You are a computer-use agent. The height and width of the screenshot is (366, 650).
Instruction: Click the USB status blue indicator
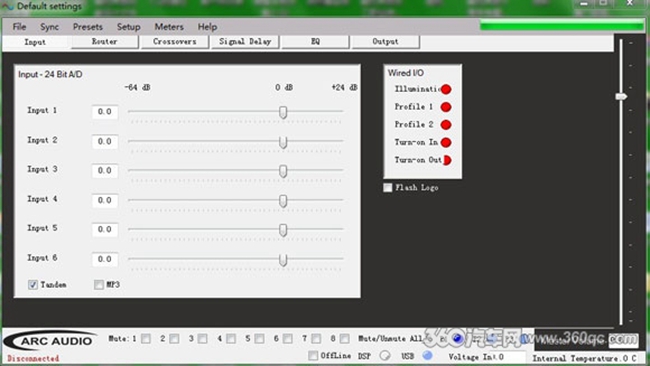click(x=427, y=355)
